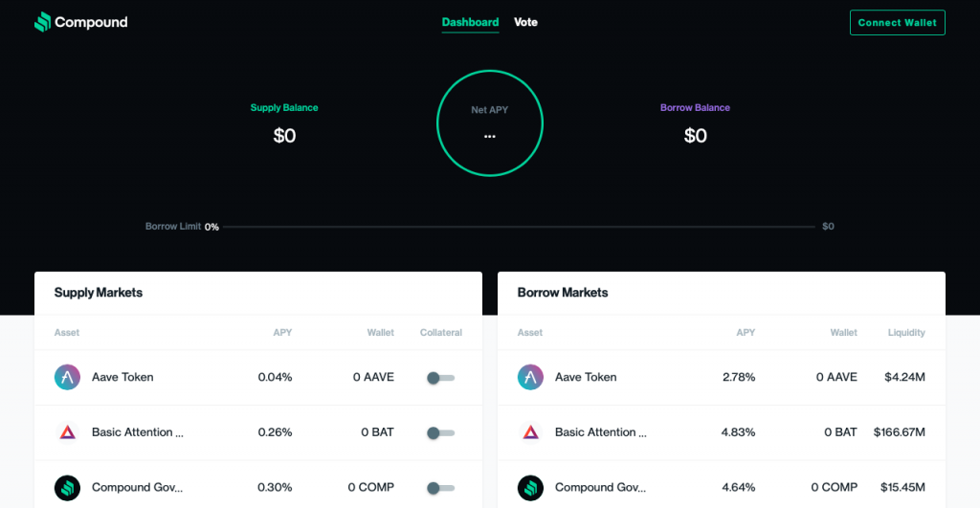The image size is (980, 508).
Task: Select Compound Gov... in Borrow Markets
Action: (x=601, y=487)
